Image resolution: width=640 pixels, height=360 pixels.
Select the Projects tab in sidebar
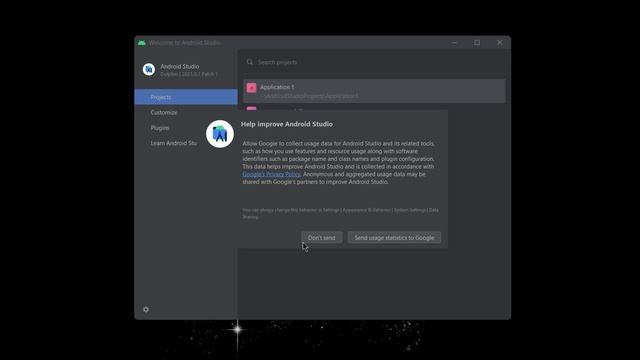(x=186, y=97)
